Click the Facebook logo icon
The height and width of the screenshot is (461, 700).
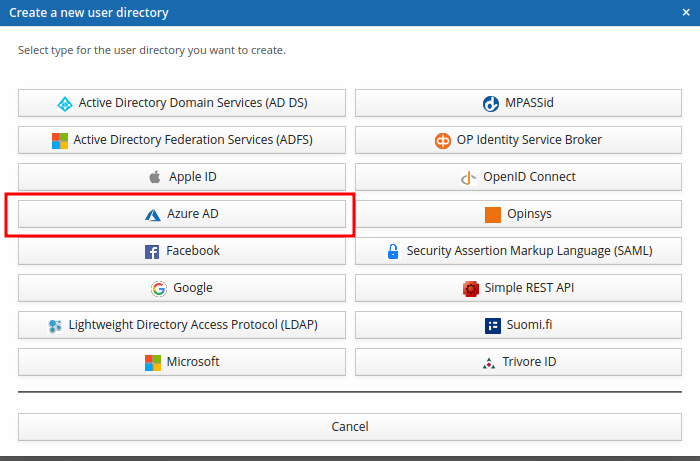152,252
